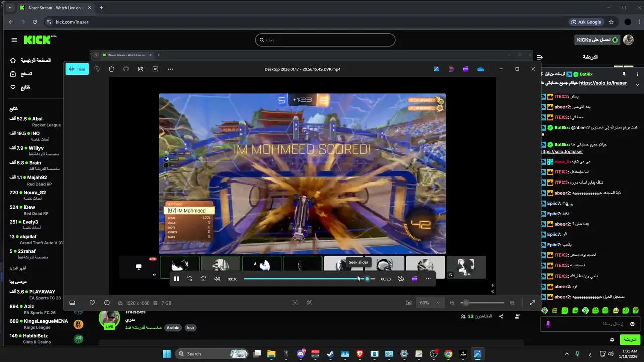This screenshot has height=362, width=644.
Task: Open the 60% zoom dropdown
Action: coord(430,303)
